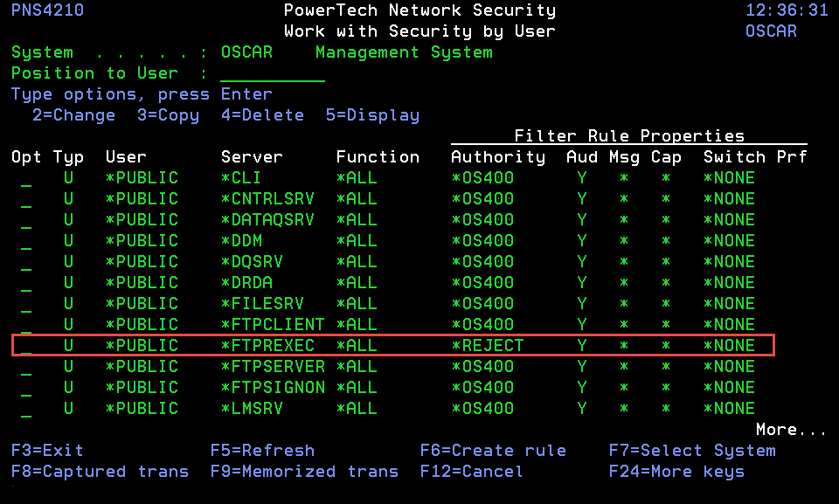Choose F7=Select System function key

(x=692, y=451)
